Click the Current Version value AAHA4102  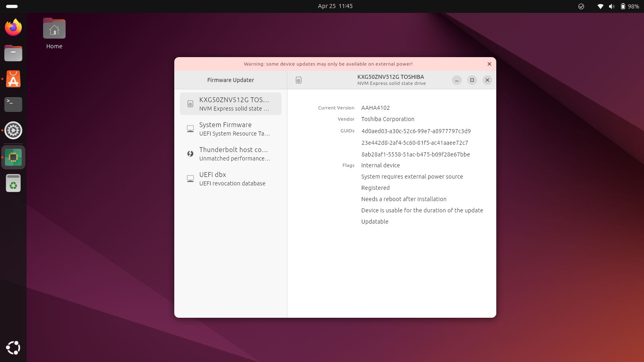point(376,108)
